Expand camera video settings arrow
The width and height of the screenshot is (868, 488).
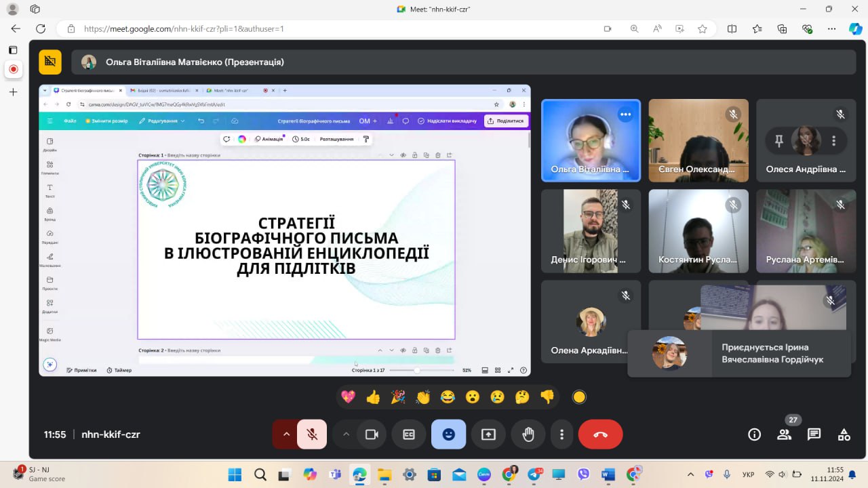pos(346,434)
